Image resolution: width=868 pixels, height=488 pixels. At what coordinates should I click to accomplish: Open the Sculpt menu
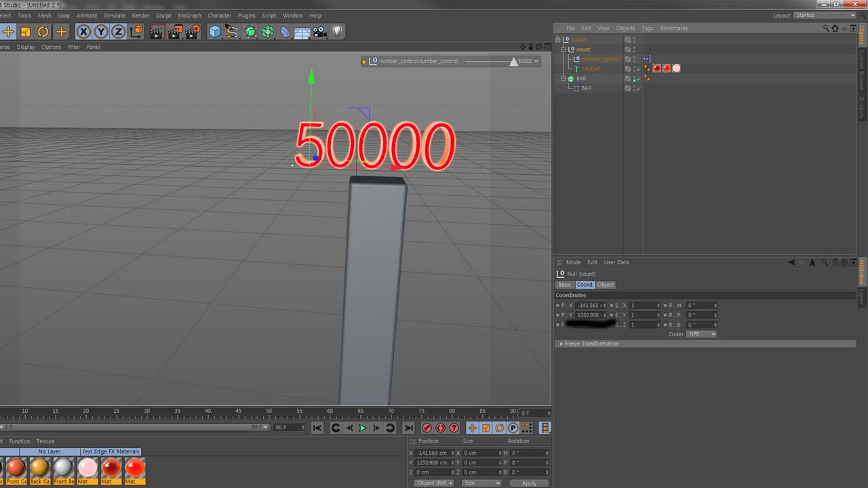pos(163,15)
